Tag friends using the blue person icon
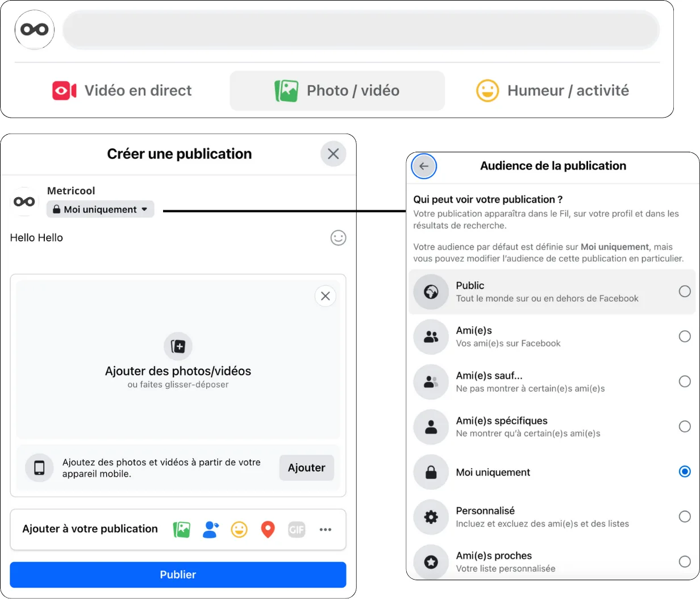 [210, 530]
